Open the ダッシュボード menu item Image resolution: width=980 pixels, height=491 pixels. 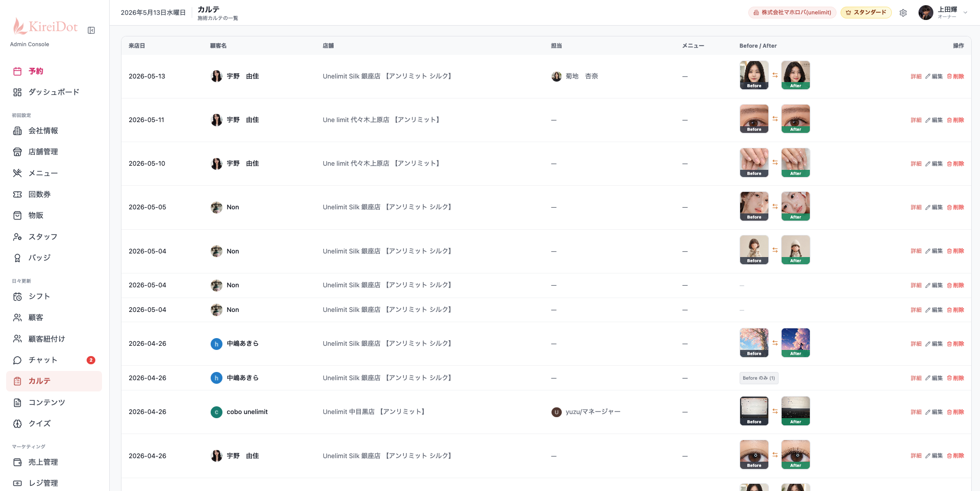[54, 92]
